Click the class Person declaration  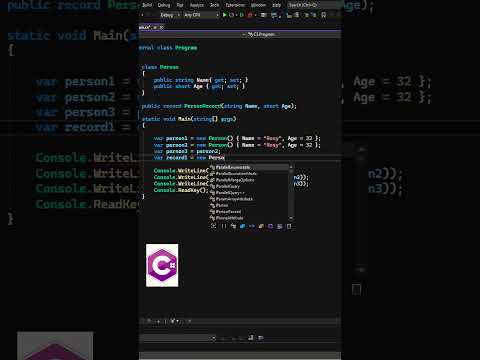(x=160, y=67)
